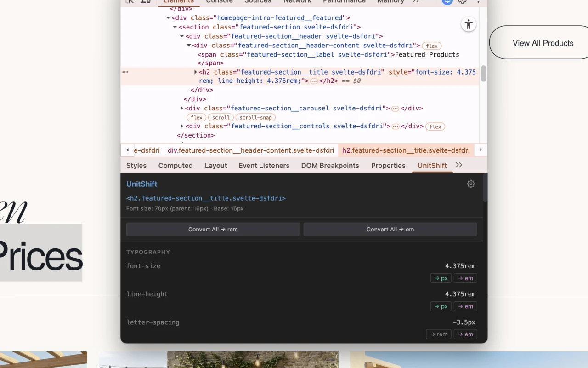Convert font-size to px in UnitShift
Screen dimensions: 588x368
441,278
